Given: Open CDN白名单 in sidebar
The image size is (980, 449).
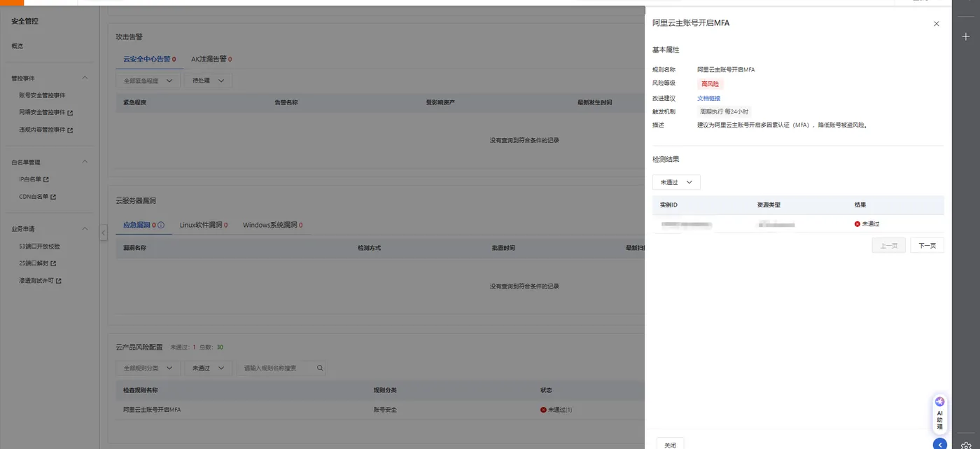Looking at the screenshot, I should 34,197.
